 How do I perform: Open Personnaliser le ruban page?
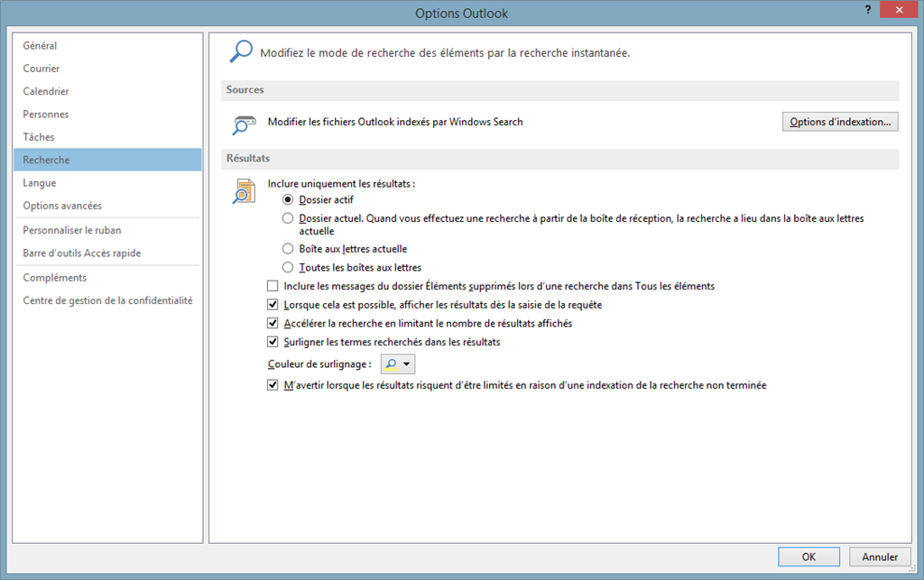click(x=107, y=230)
